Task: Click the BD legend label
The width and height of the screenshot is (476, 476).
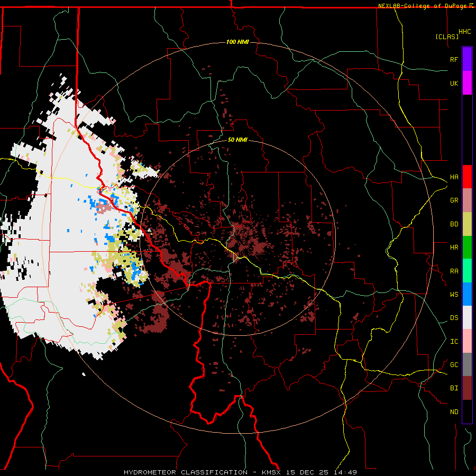Action: pos(454,224)
